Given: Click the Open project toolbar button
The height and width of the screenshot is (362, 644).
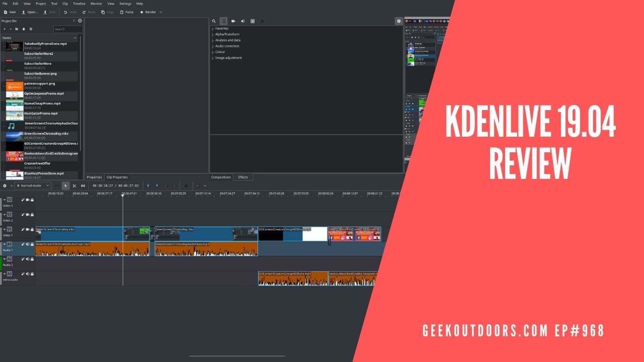Looking at the screenshot, I should [x=29, y=12].
